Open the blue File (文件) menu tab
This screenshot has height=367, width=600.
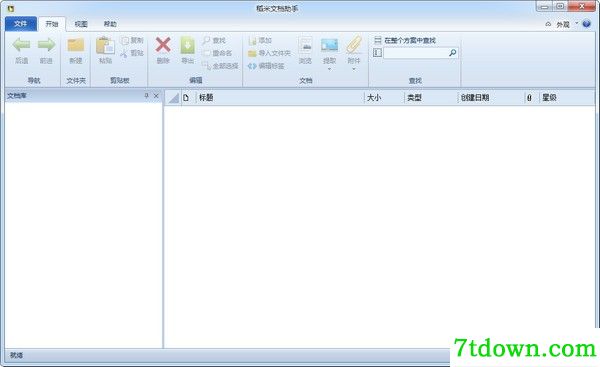tap(21, 24)
